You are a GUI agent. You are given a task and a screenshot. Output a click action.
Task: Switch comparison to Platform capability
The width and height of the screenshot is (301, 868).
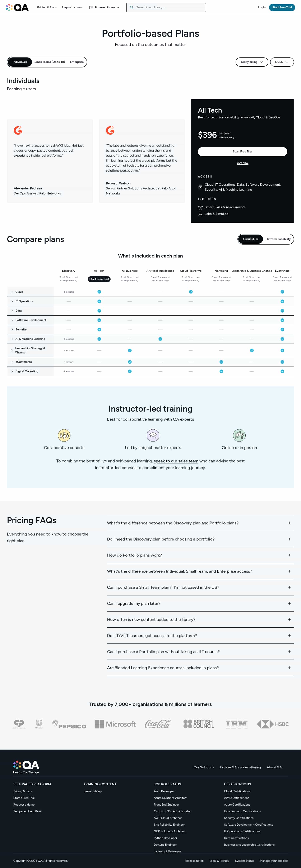click(278, 239)
